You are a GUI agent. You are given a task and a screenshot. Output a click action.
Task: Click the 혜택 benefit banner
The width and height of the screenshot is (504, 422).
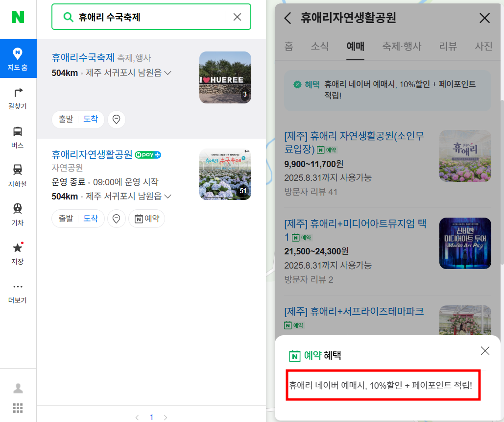[x=387, y=90]
